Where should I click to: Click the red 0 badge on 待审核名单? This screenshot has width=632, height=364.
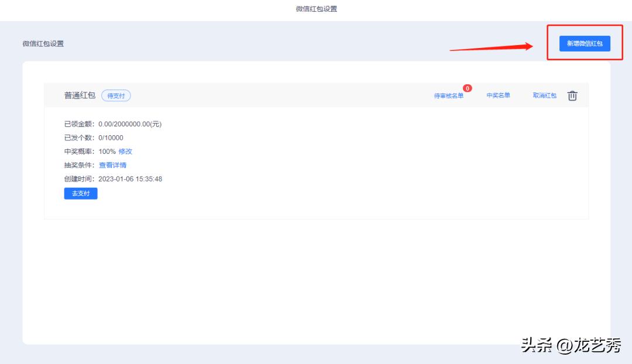(x=467, y=88)
